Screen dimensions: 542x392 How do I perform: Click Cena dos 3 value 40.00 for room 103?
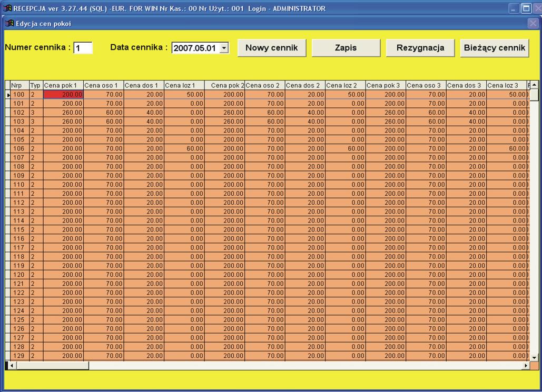click(x=466, y=122)
